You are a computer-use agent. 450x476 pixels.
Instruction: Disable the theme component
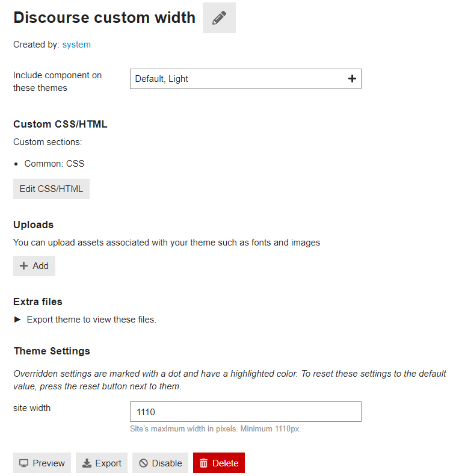click(160, 463)
